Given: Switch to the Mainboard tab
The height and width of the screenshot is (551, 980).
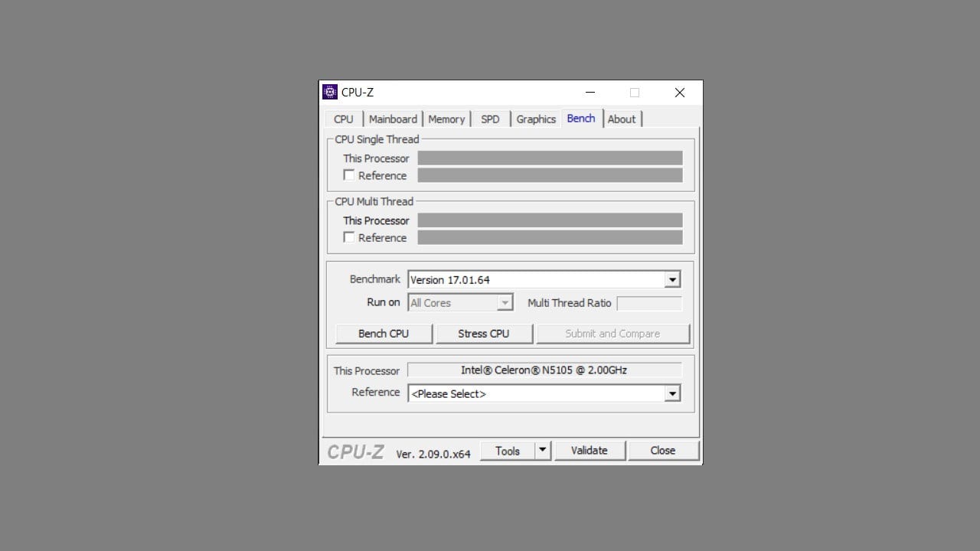Looking at the screenshot, I should pos(393,119).
